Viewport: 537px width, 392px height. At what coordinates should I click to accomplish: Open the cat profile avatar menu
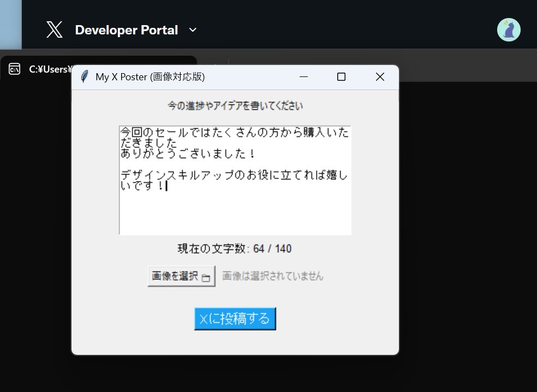(509, 30)
